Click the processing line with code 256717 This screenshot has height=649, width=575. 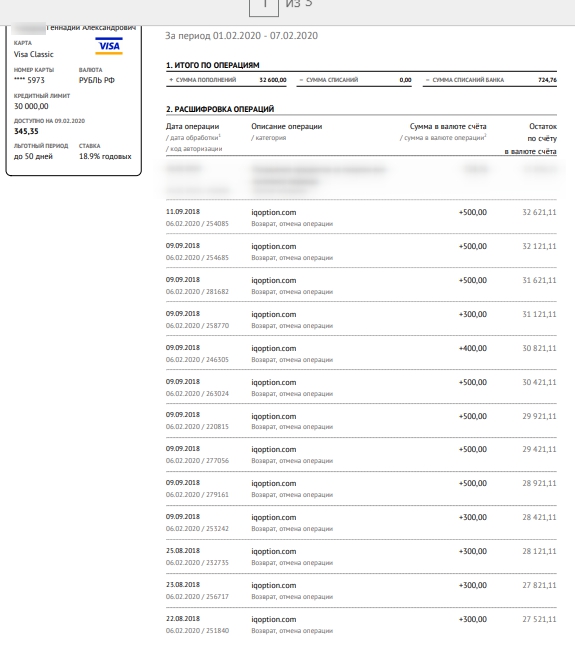[x=197, y=596]
